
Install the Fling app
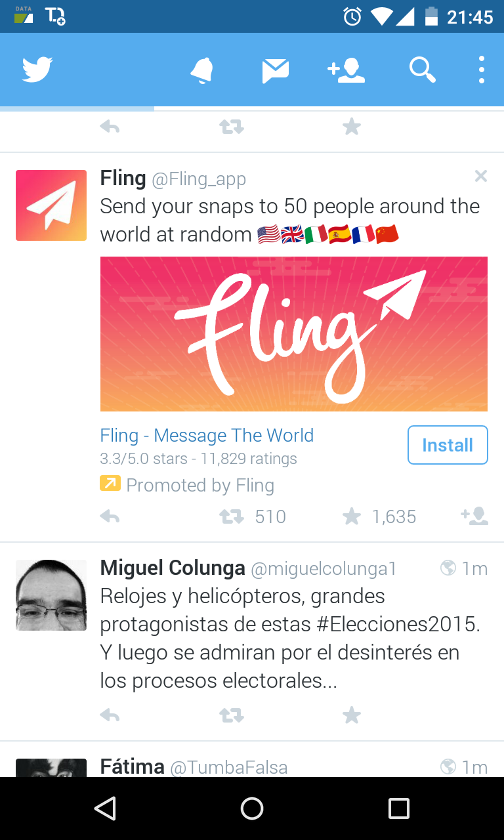tap(448, 445)
